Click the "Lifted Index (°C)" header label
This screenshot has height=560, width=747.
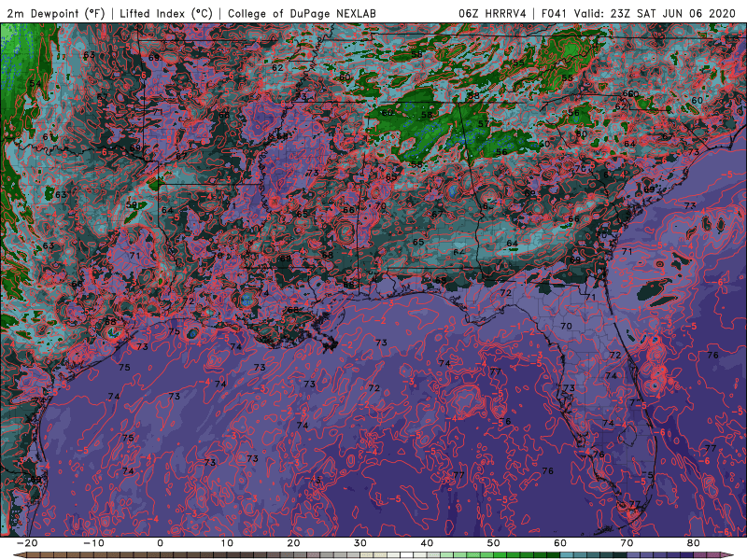(x=166, y=13)
